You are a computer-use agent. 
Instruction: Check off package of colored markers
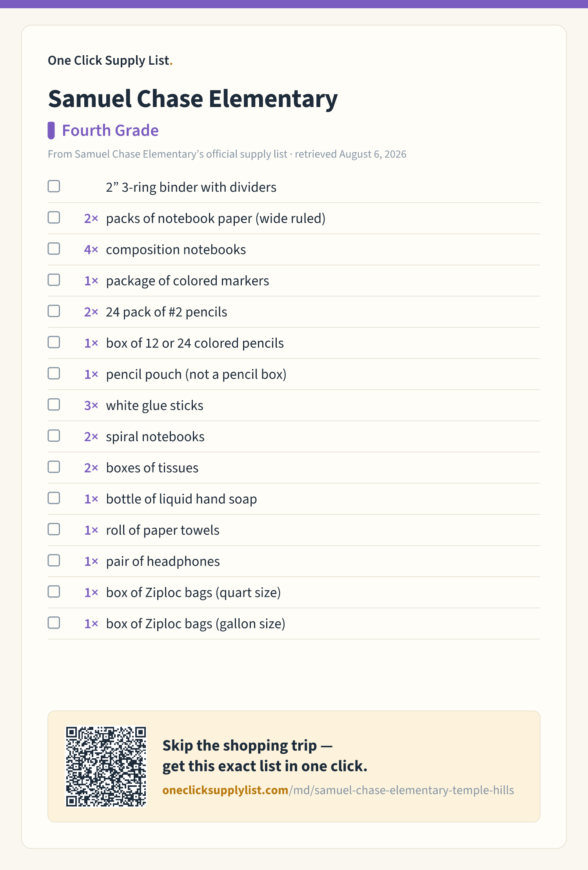[54, 280]
